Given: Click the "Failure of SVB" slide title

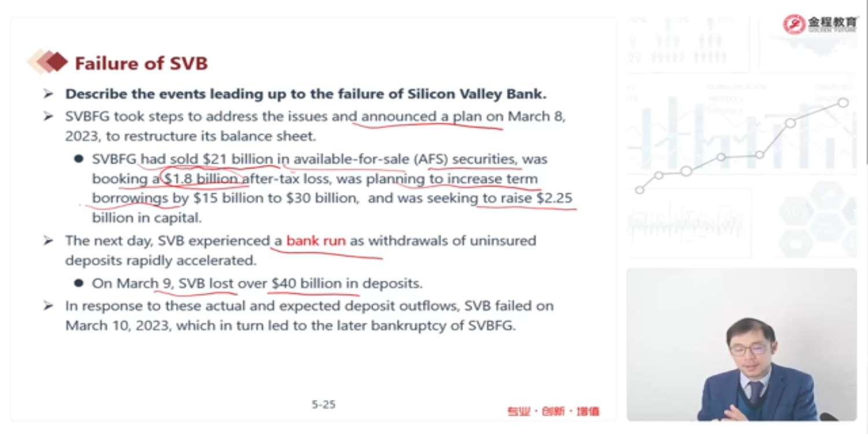Looking at the screenshot, I should click(141, 63).
